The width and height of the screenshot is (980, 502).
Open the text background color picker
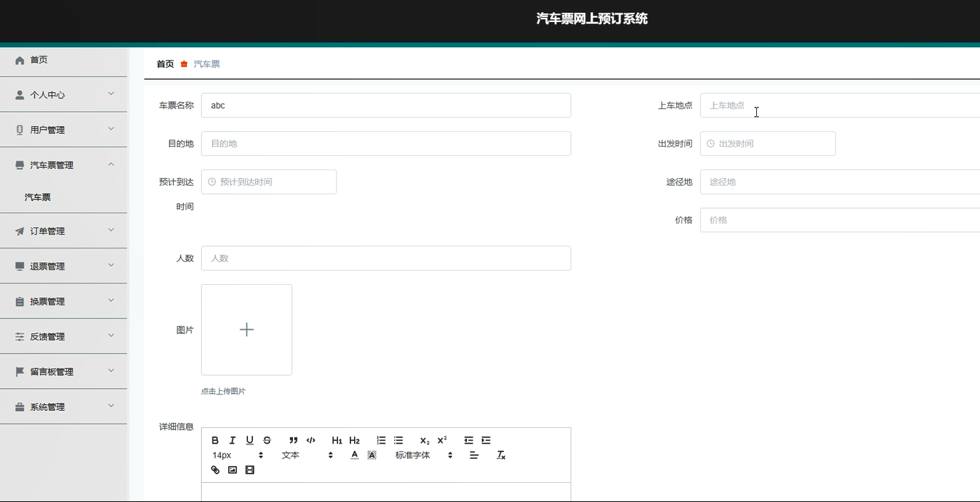pos(371,455)
